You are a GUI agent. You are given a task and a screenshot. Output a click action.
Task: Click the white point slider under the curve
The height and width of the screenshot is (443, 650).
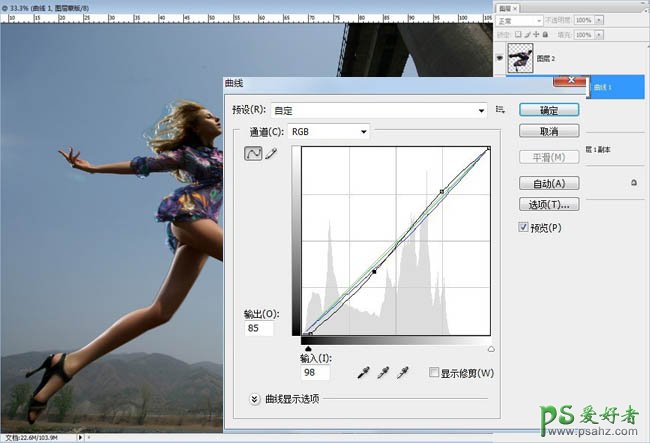tap(490, 348)
